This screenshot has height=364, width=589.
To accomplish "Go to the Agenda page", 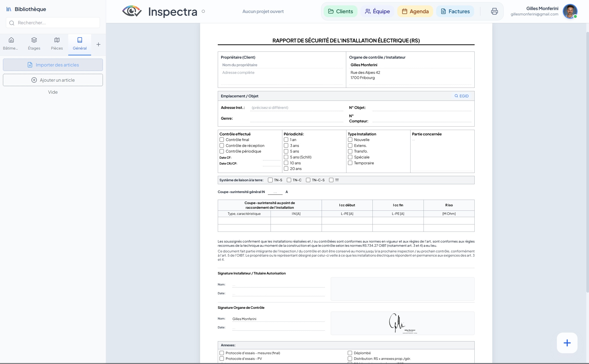I will click(415, 11).
